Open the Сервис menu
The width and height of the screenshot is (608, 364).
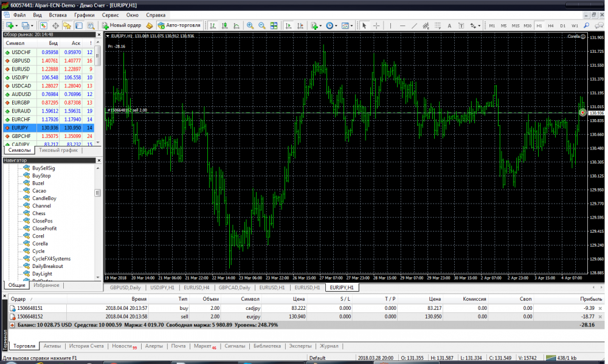pyautogui.click(x=111, y=15)
